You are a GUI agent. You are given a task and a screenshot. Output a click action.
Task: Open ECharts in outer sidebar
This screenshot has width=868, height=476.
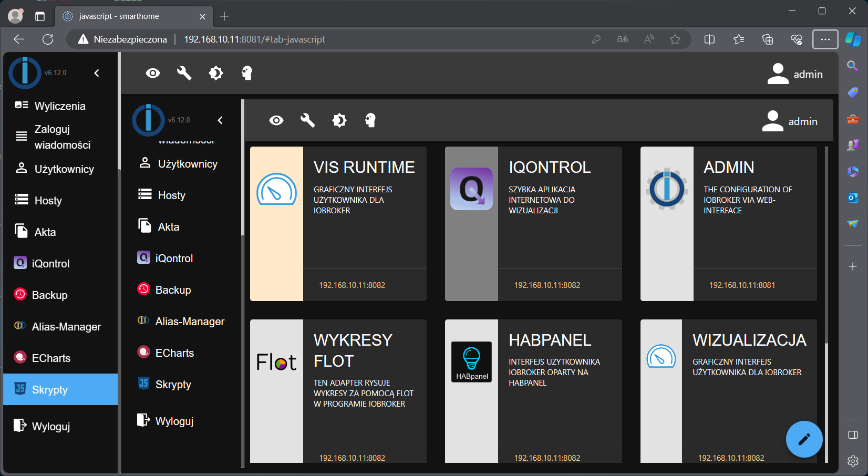(x=60, y=358)
